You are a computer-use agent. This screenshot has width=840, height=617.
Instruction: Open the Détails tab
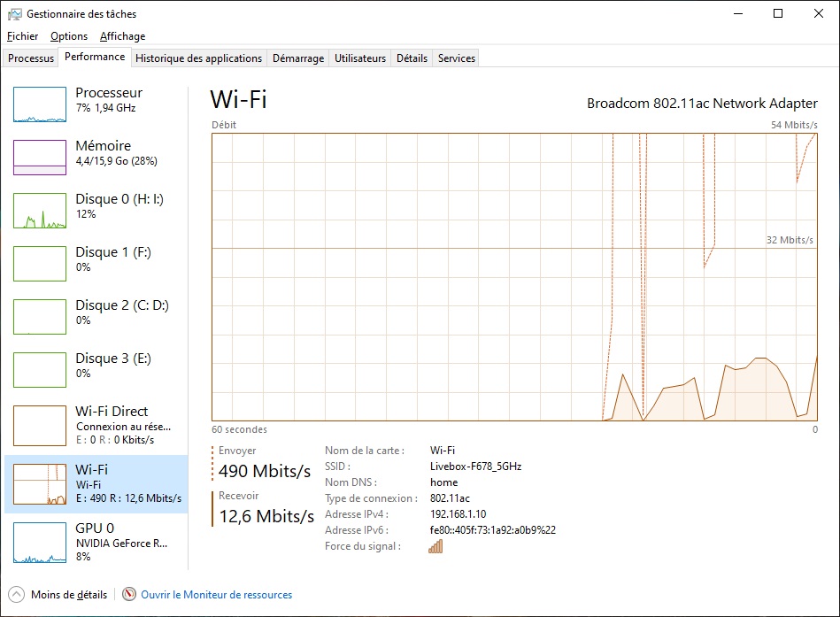[412, 58]
